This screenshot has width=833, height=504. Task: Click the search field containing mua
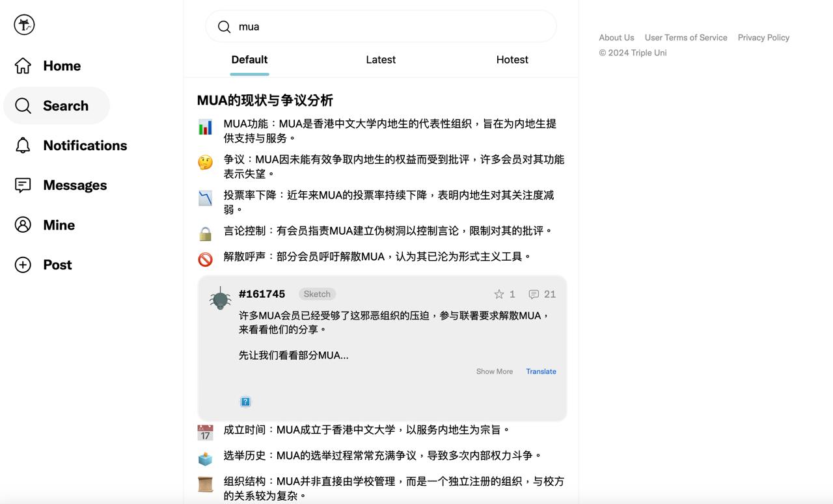[390, 27]
